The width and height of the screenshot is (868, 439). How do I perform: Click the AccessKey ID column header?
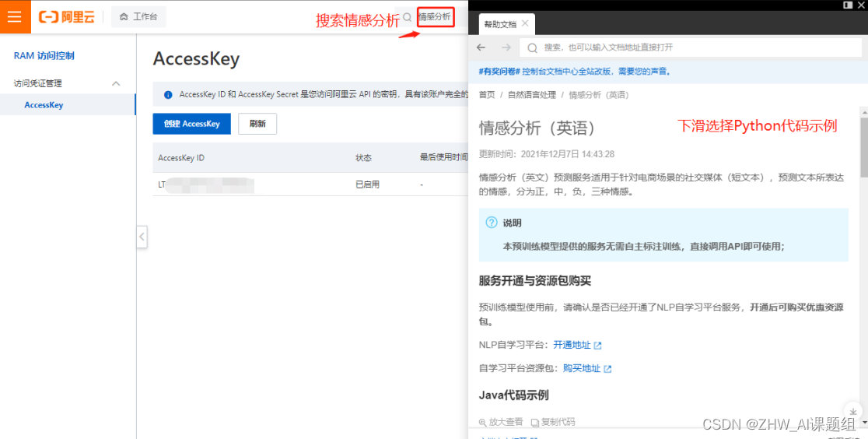pyautogui.click(x=181, y=158)
